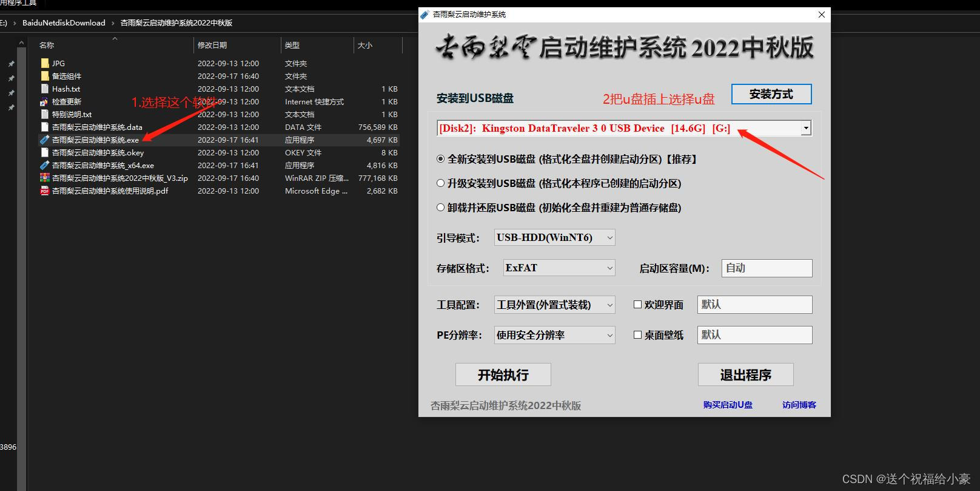Click the 777,168 KB size cell

(x=378, y=178)
